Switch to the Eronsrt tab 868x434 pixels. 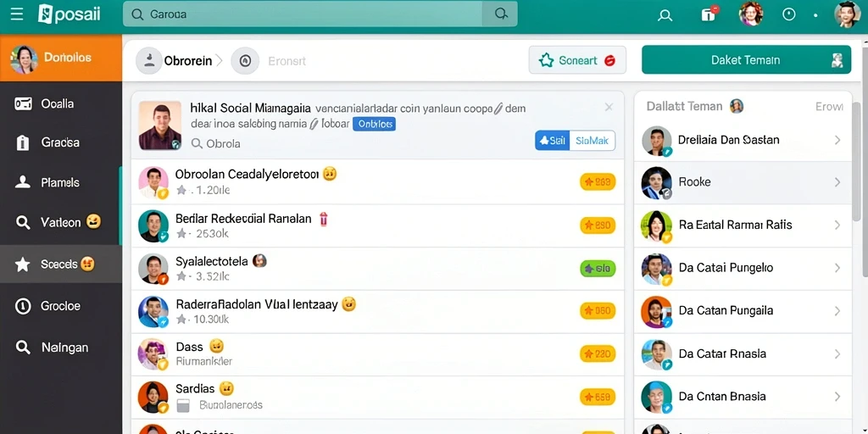(287, 61)
